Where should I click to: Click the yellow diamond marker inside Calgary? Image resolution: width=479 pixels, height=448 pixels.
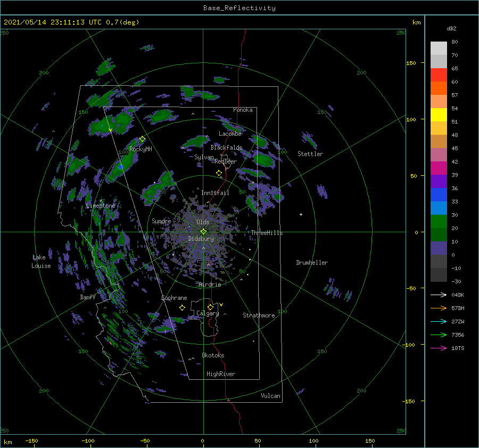tap(210, 307)
